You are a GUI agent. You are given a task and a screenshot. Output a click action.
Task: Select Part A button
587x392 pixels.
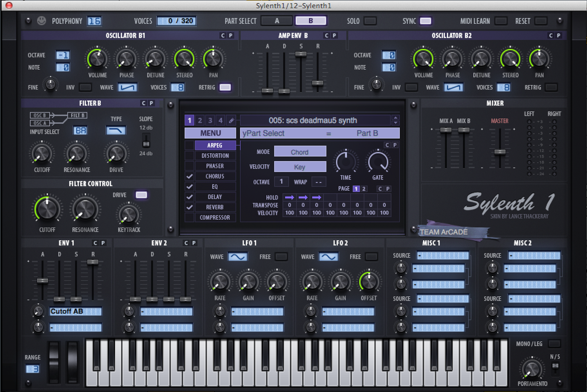pyautogui.click(x=277, y=21)
